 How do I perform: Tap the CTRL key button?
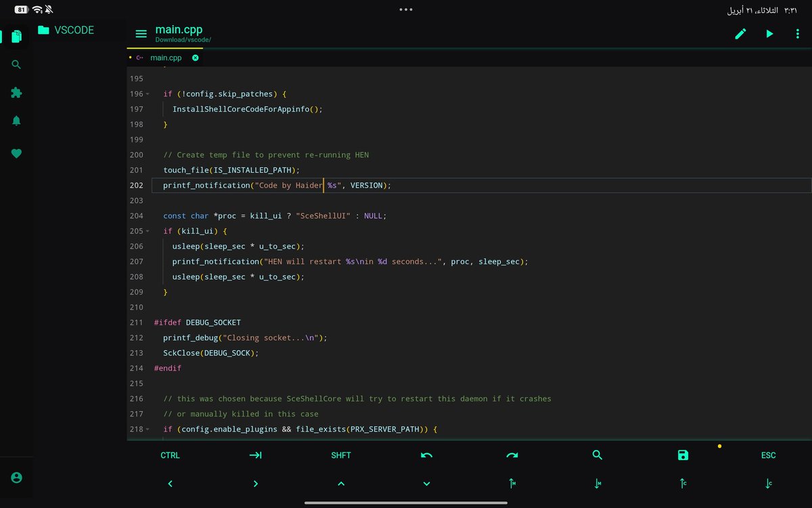(170, 455)
